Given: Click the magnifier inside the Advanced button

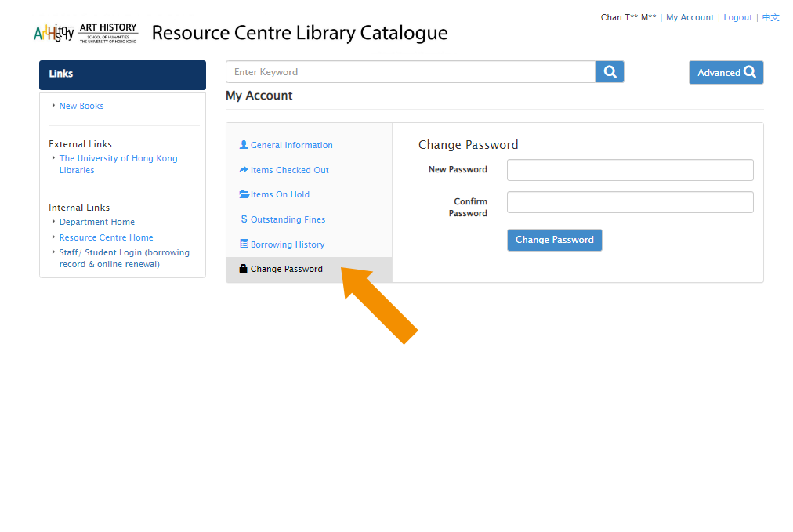Looking at the screenshot, I should pyautogui.click(x=751, y=71).
